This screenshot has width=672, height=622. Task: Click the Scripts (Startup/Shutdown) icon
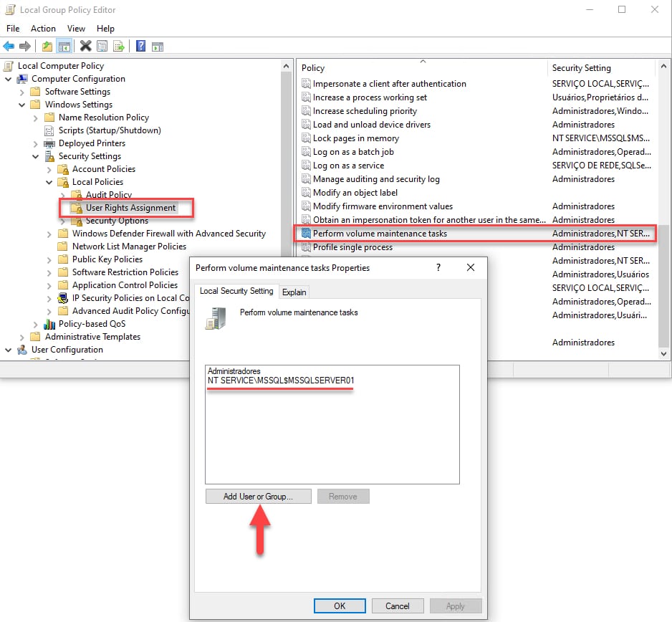[49, 130]
